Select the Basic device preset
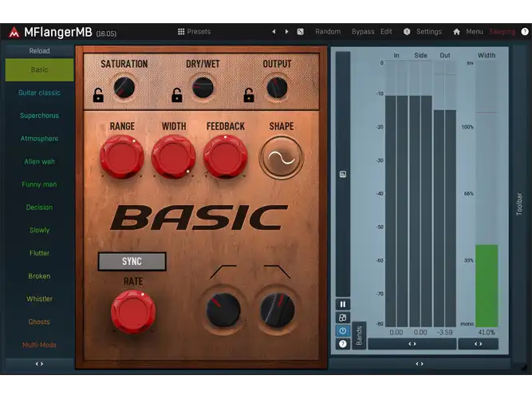Image resolution: width=532 pixels, height=399 pixels. (x=39, y=69)
